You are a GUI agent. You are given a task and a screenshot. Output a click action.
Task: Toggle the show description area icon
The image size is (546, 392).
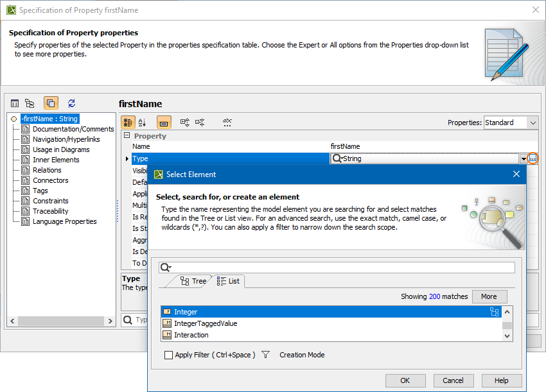click(x=164, y=123)
